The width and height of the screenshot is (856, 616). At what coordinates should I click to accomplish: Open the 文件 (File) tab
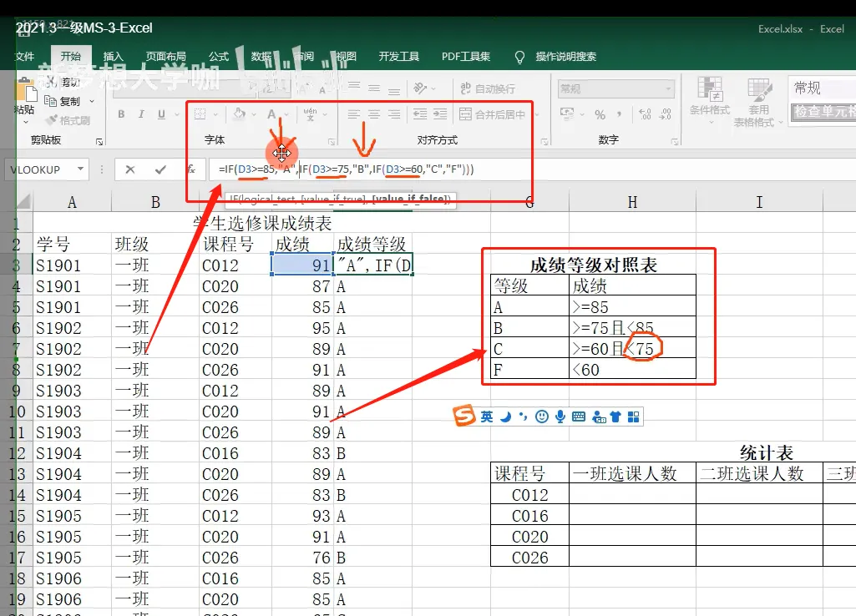(x=25, y=56)
